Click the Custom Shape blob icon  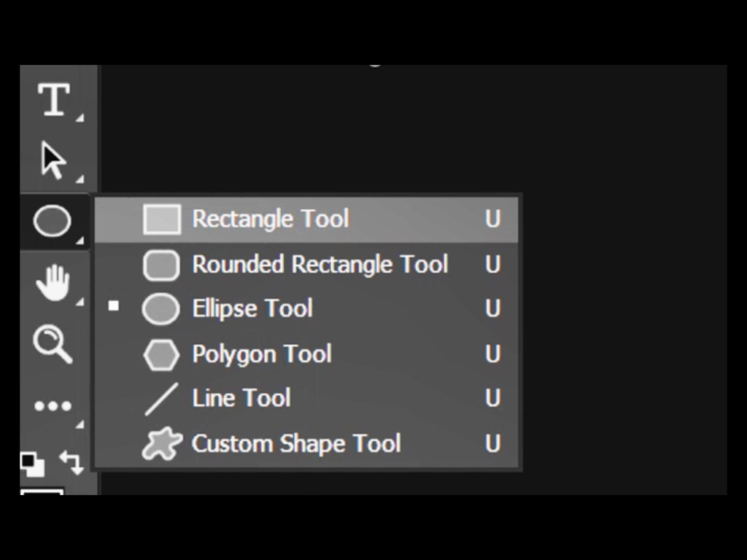click(160, 444)
